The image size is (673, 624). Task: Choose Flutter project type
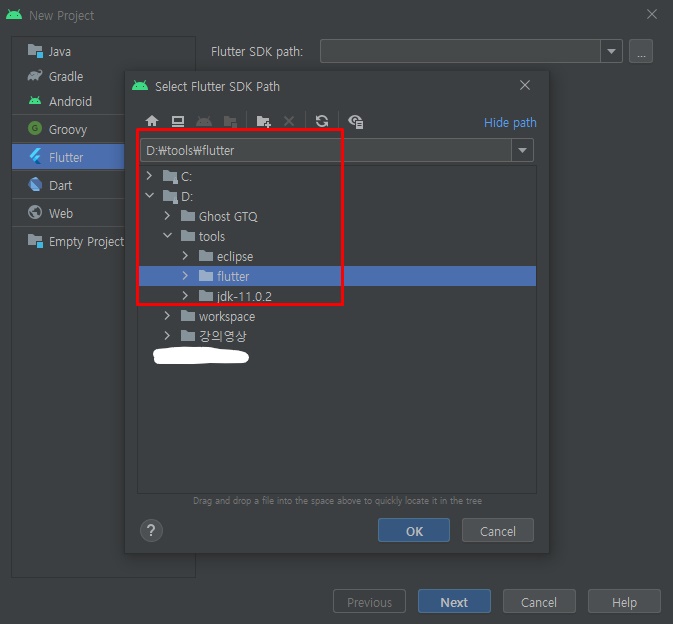tap(69, 157)
